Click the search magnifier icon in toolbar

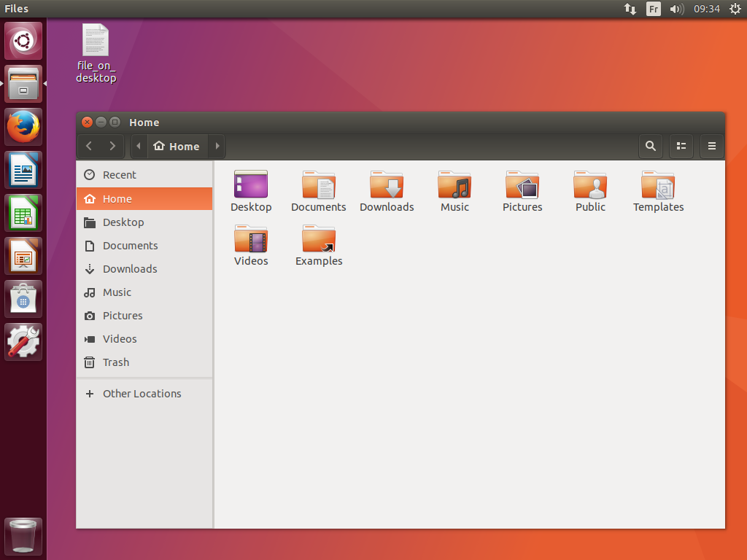pos(650,146)
